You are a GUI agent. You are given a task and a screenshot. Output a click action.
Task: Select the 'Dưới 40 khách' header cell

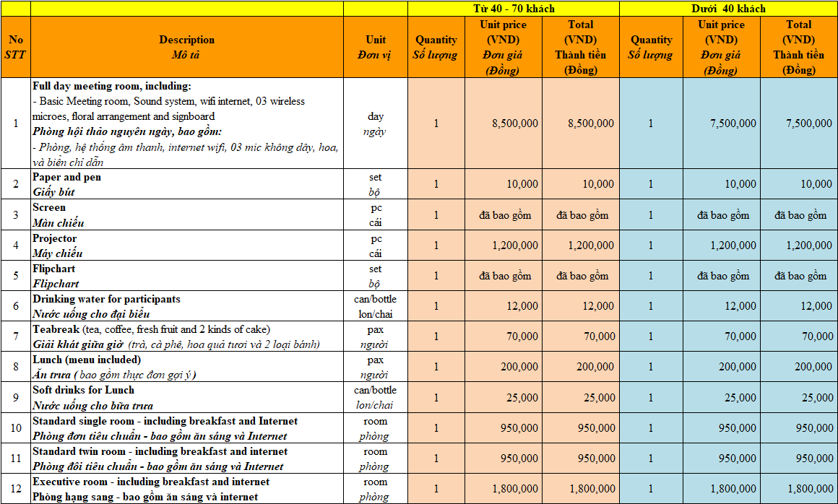(x=728, y=9)
